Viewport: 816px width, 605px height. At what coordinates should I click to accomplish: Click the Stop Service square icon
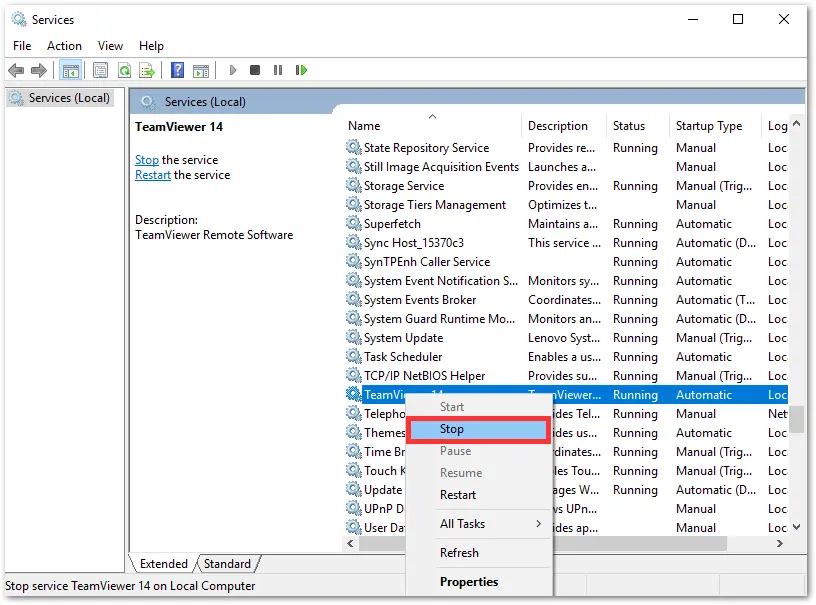point(254,70)
